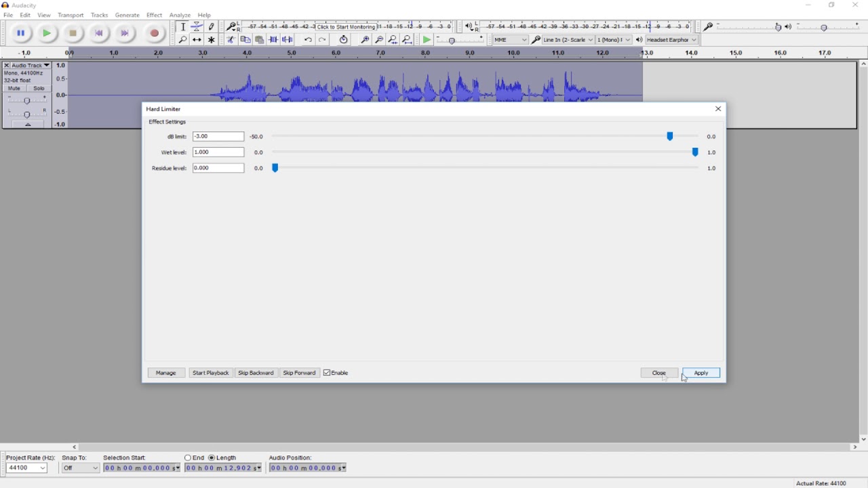Screen dimensions: 868x488
Task: Select the Multi-Tool asterisk
Action: click(x=212, y=40)
